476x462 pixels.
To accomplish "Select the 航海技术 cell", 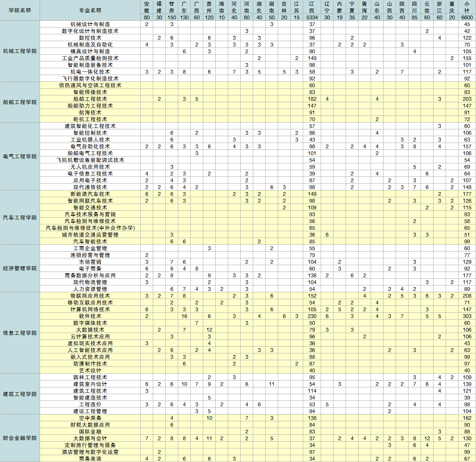I will coord(90,113).
